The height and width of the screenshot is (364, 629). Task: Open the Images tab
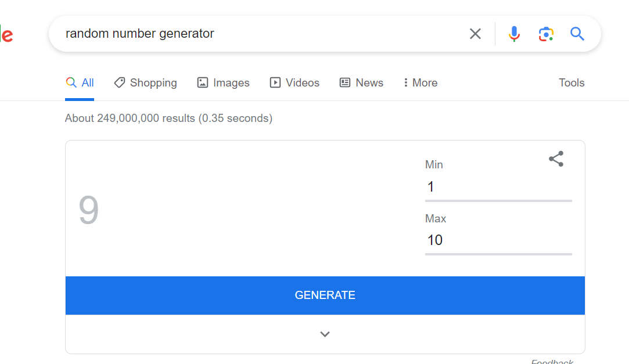pos(224,82)
